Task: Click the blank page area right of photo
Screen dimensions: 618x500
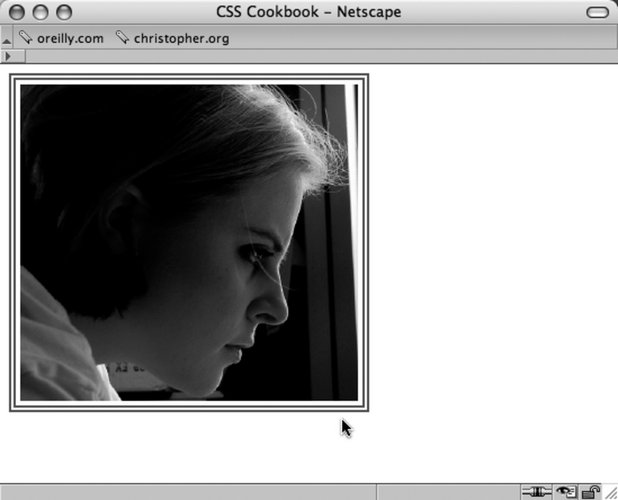Action: 490,240
